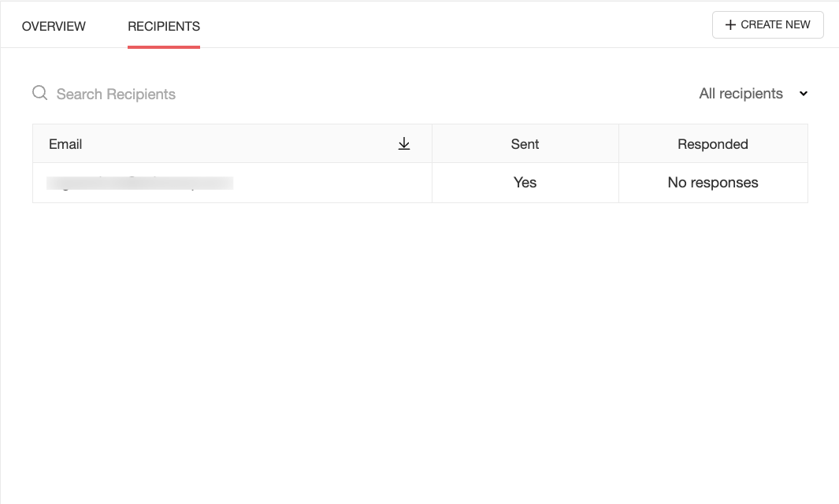Click the No responses cell
This screenshot has height=504, width=839.
tap(713, 183)
